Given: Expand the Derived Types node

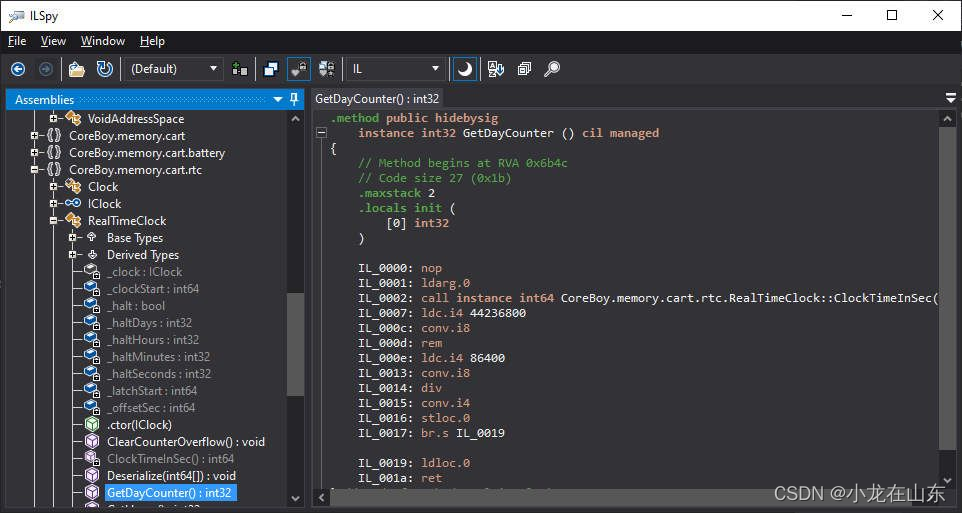Looking at the screenshot, I should point(72,255).
